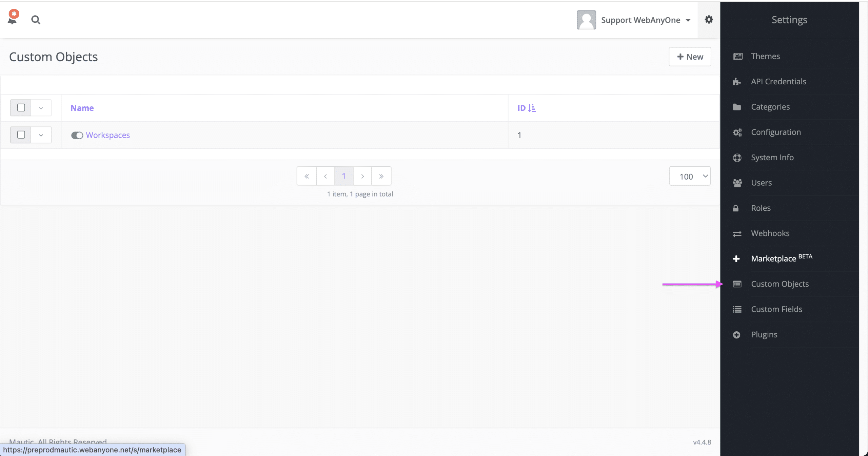Viewport: 868px width, 456px height.
Task: Select the header select-all checkbox
Action: (21, 107)
